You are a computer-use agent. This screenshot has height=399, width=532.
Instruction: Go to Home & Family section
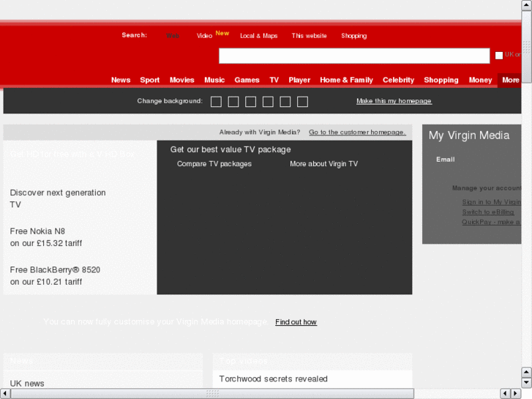(x=346, y=80)
